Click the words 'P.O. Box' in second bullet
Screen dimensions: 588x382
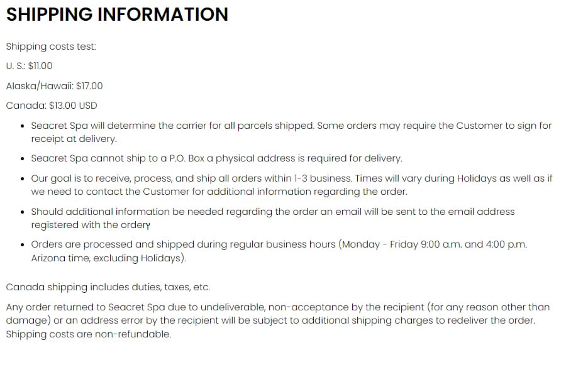pyautogui.click(x=187, y=158)
